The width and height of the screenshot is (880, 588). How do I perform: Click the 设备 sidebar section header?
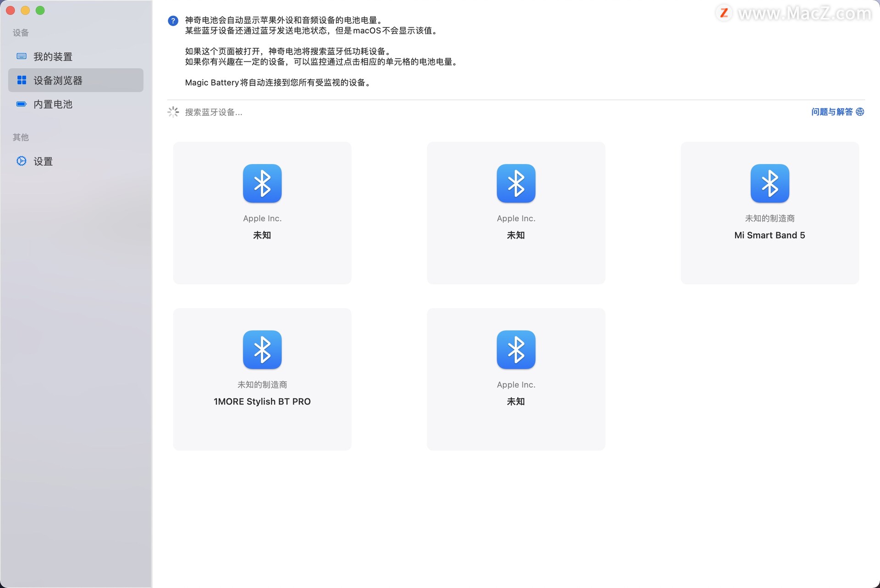click(21, 33)
